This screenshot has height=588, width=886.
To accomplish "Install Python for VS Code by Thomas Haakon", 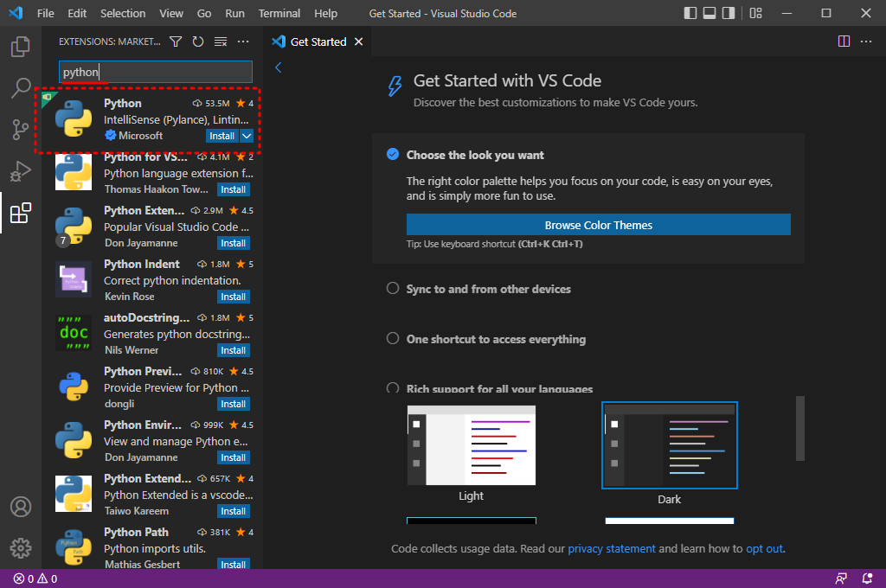I will [234, 189].
